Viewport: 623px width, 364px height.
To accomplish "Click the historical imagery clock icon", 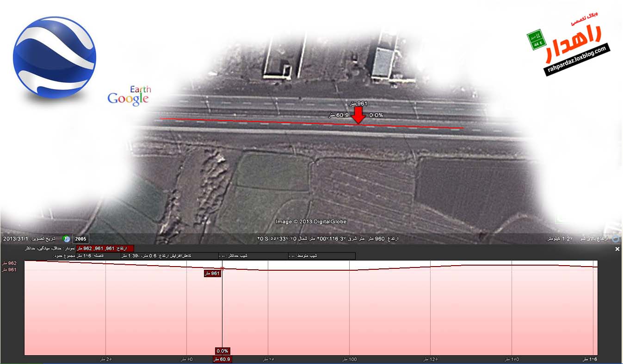I will 66,239.
